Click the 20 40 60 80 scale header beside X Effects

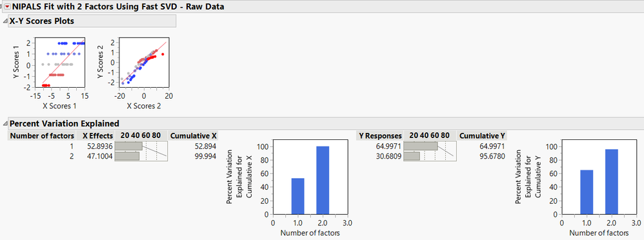point(141,135)
